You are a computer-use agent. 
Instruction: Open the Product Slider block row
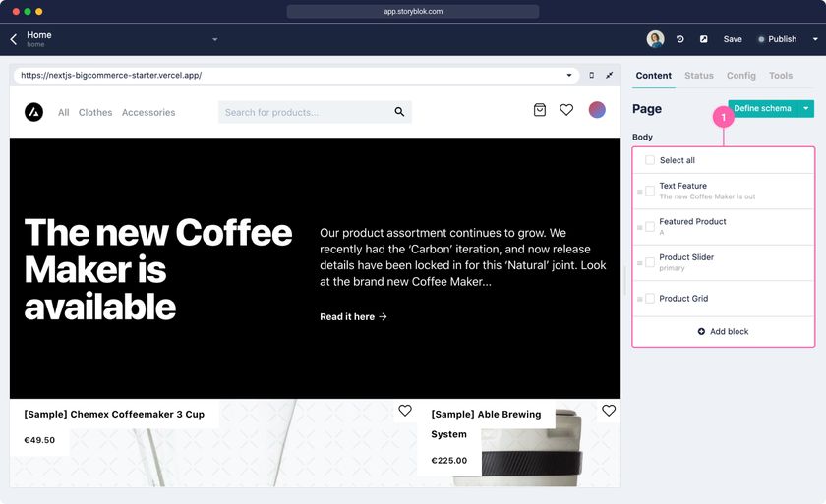(724, 262)
